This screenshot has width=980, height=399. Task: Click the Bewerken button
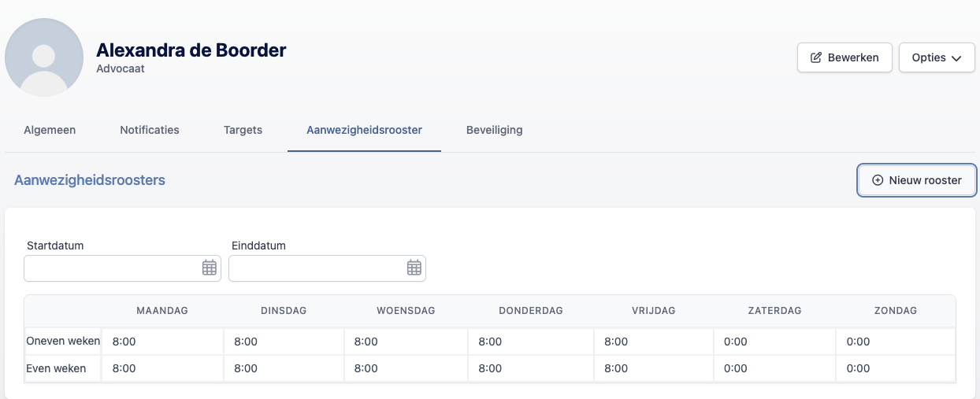click(x=845, y=57)
